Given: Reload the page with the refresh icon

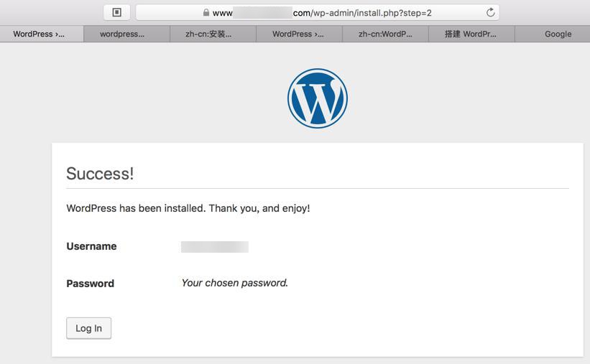Looking at the screenshot, I should click(x=490, y=12).
